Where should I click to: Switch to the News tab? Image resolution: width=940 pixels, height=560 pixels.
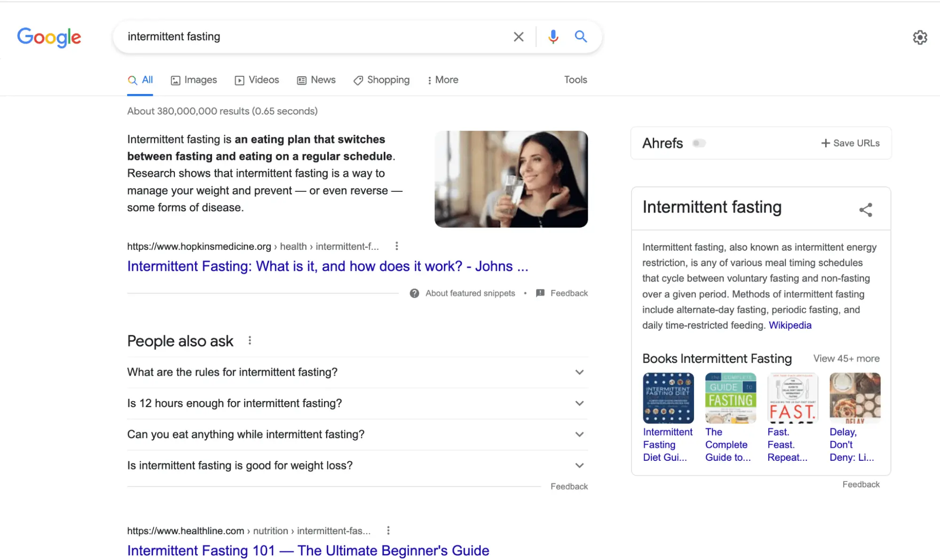click(x=316, y=80)
